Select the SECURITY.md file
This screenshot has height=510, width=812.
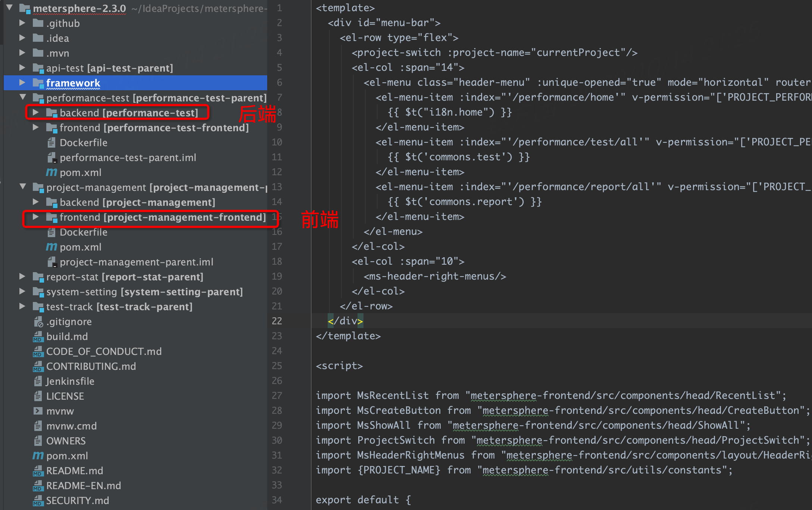click(77, 500)
